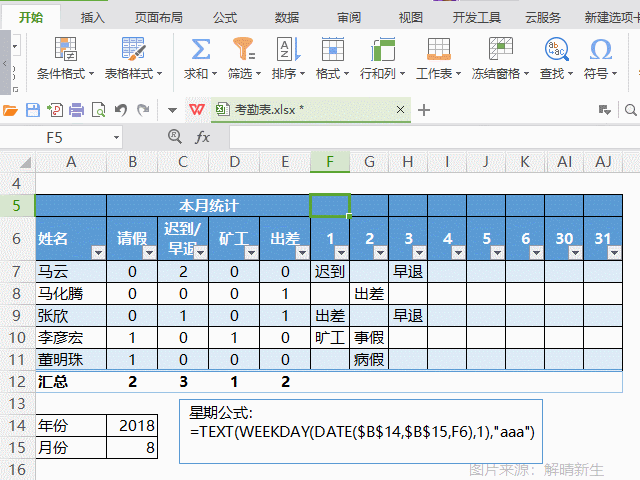Open the 出差 column filter dropdown

click(302, 253)
